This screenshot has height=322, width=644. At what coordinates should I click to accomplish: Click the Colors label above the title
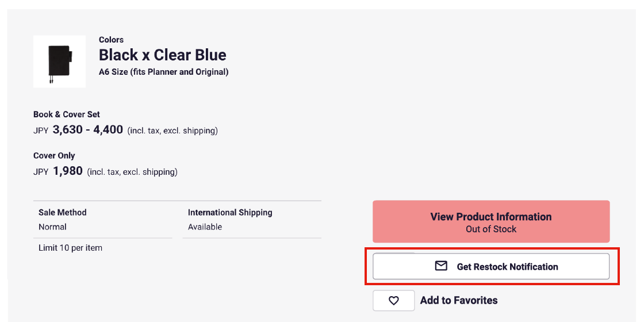pyautogui.click(x=111, y=40)
